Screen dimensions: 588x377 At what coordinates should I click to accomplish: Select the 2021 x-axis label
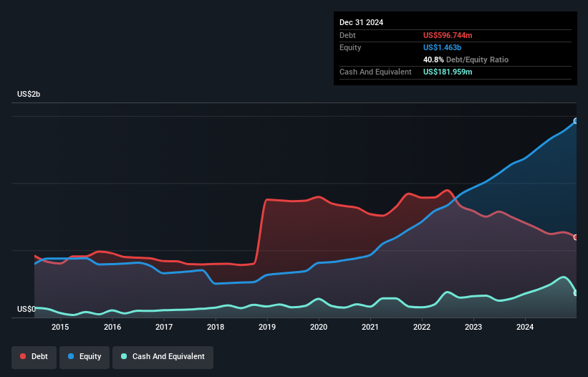pos(370,327)
